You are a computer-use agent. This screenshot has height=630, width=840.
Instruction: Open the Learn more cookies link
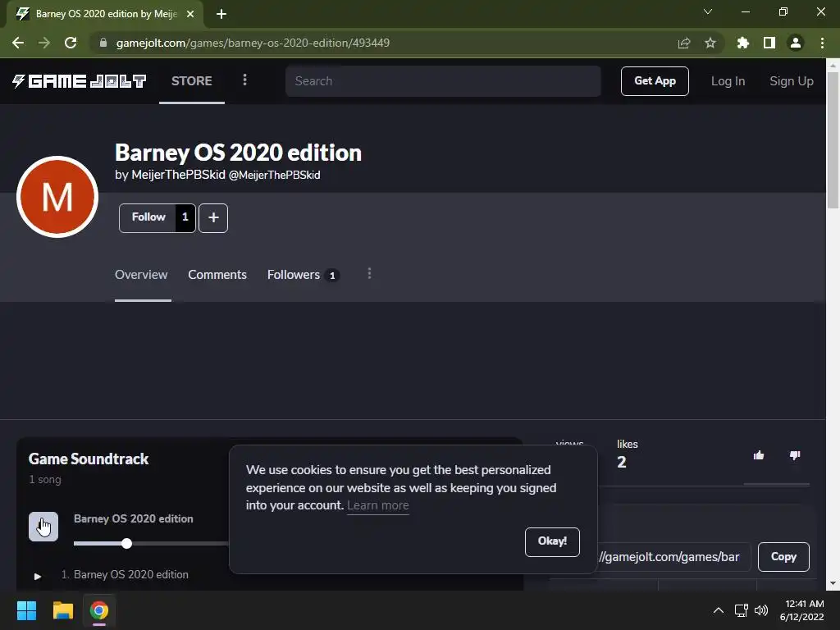(x=377, y=505)
